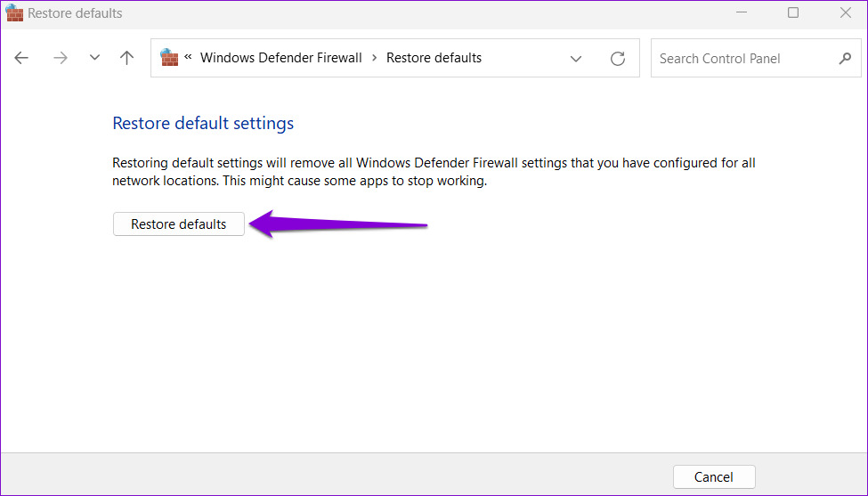Open the Windows Defender Firewall breadcrumb
The height and width of the screenshot is (496, 868).
280,58
